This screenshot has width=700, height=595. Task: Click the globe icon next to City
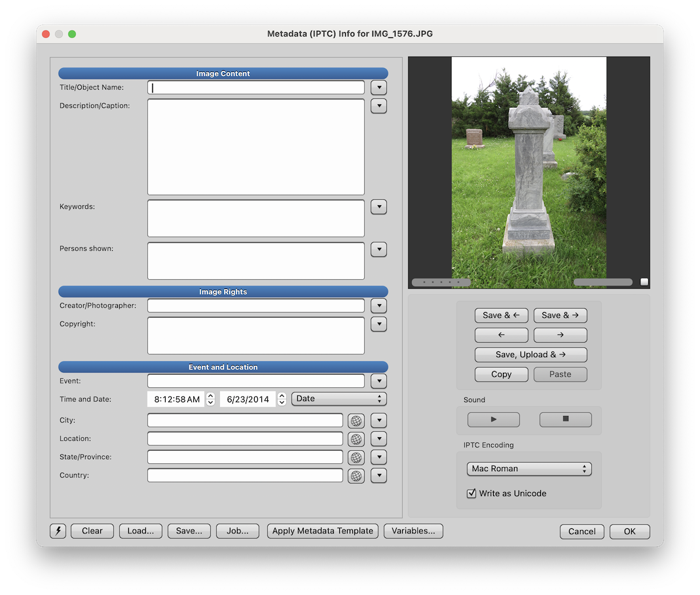[x=356, y=421]
